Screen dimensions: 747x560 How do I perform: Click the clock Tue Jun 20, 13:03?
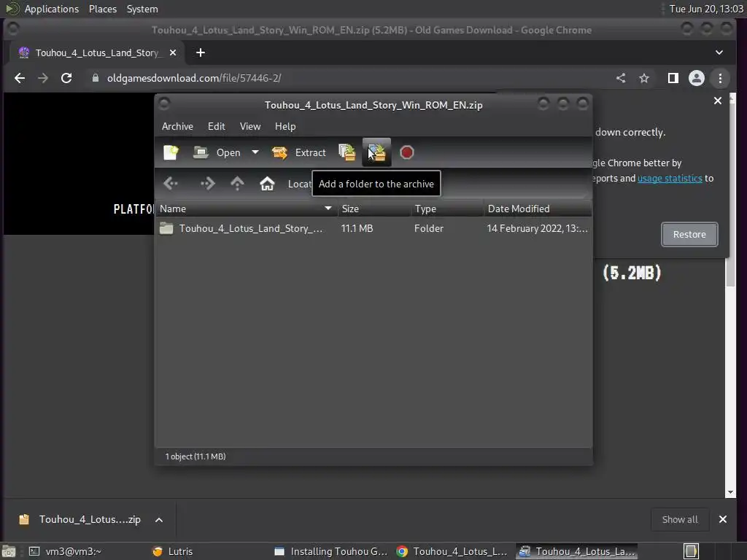click(x=706, y=9)
